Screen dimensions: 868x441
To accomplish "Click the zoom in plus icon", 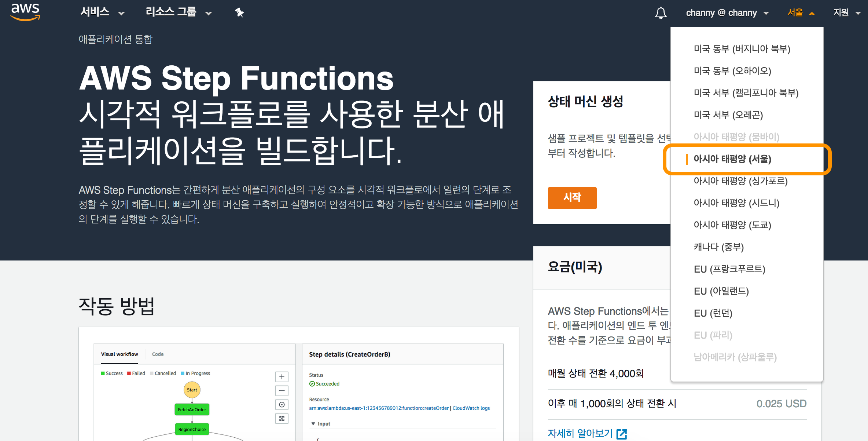I will 282,377.
